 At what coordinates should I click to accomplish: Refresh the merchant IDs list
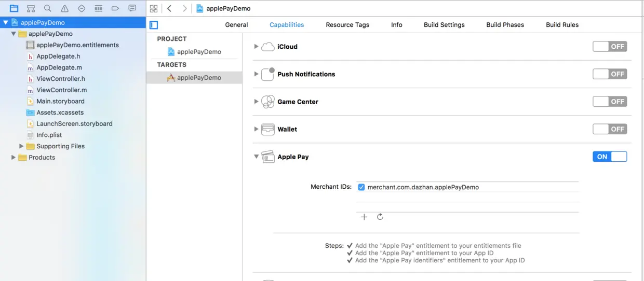(380, 217)
